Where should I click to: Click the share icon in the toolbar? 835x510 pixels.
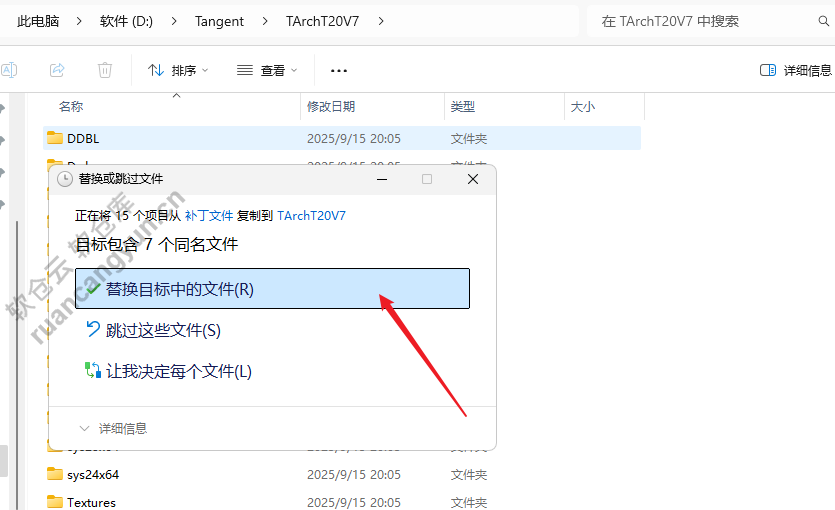coord(57,70)
